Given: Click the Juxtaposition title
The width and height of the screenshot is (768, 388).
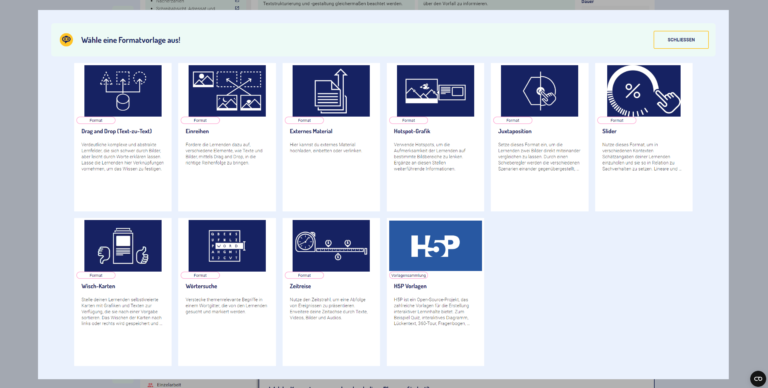Looking at the screenshot, I should pyautogui.click(x=515, y=131).
